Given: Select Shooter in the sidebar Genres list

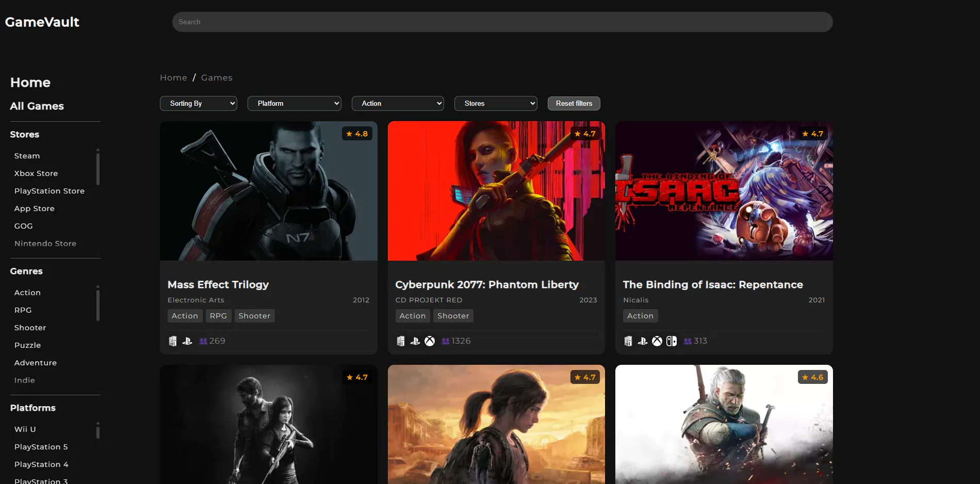Looking at the screenshot, I should pos(30,328).
